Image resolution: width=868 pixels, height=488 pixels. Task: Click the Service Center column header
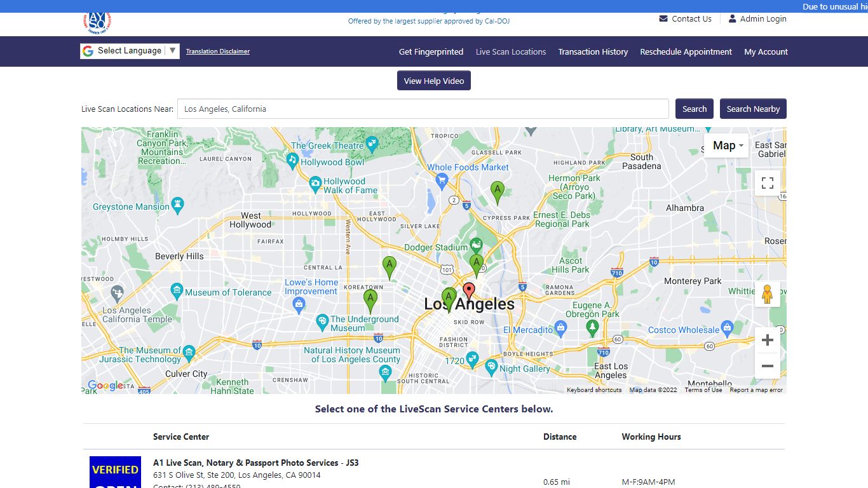click(x=181, y=437)
